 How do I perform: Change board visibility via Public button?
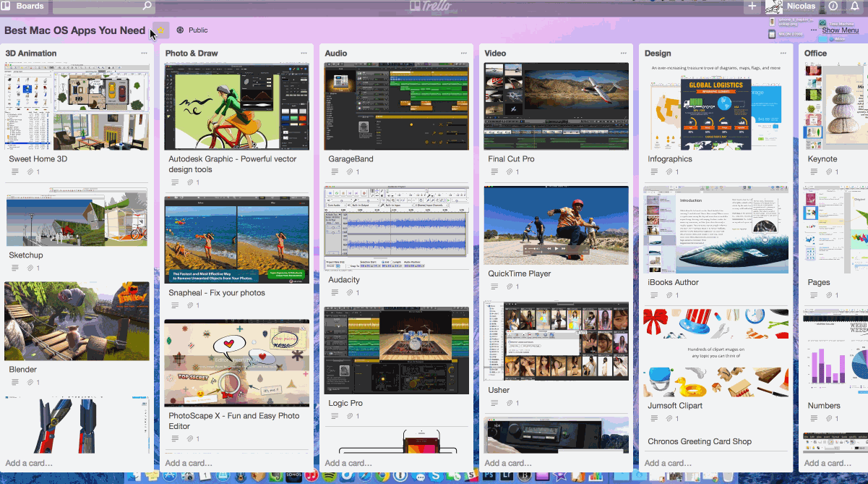192,30
